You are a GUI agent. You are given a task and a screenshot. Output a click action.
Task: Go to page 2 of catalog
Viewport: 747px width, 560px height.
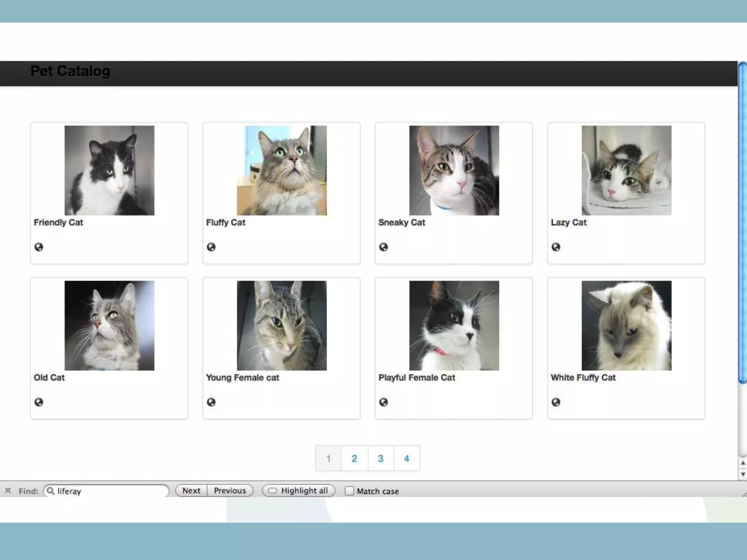tap(354, 458)
